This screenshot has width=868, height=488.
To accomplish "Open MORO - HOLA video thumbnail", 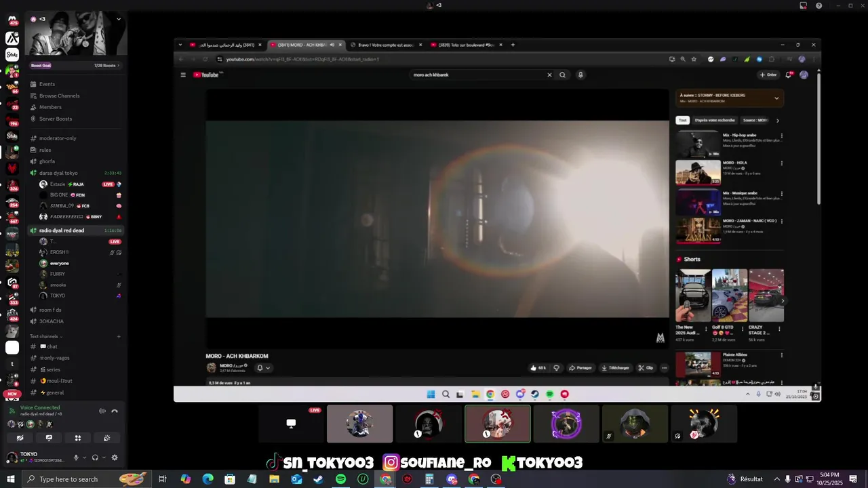I will coord(698,173).
